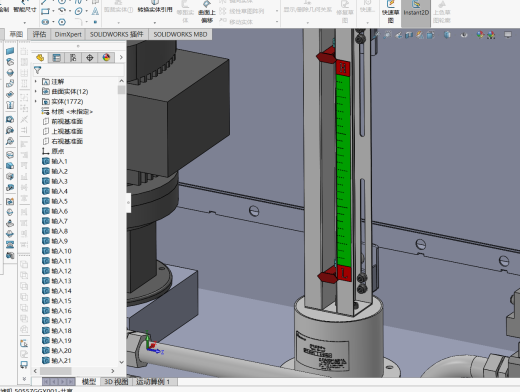The height and width of the screenshot is (392, 520).
Task: Click the filter funnel icon in tree
Action: point(37,70)
